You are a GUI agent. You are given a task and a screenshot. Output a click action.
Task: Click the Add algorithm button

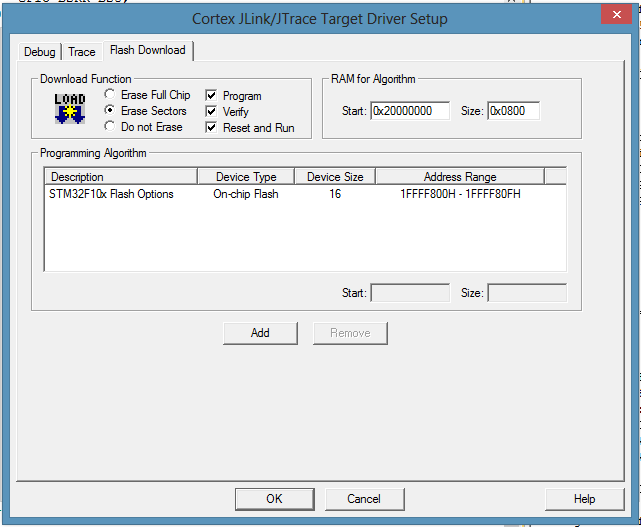(260, 333)
